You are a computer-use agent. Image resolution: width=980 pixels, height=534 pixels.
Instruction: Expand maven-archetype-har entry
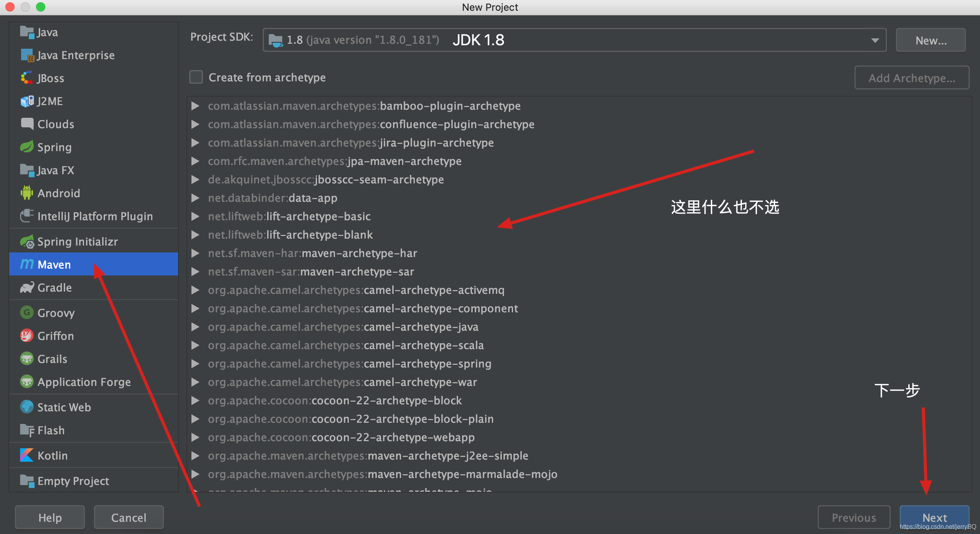point(195,253)
